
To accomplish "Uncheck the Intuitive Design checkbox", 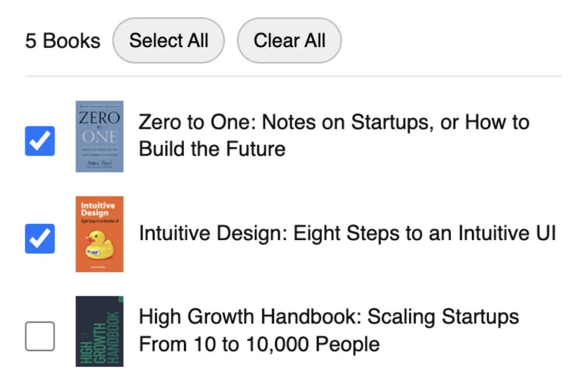I will [40, 239].
